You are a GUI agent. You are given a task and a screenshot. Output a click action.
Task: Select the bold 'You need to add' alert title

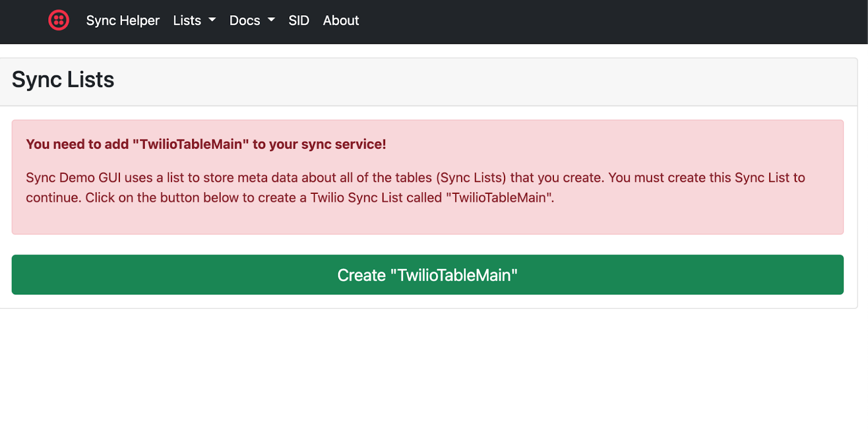click(x=206, y=144)
